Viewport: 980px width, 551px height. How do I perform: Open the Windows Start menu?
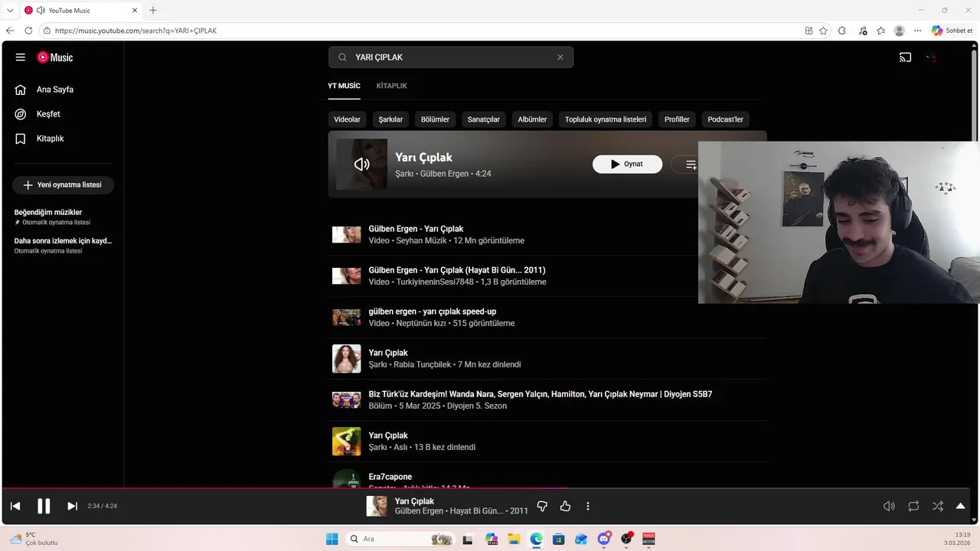[332, 539]
